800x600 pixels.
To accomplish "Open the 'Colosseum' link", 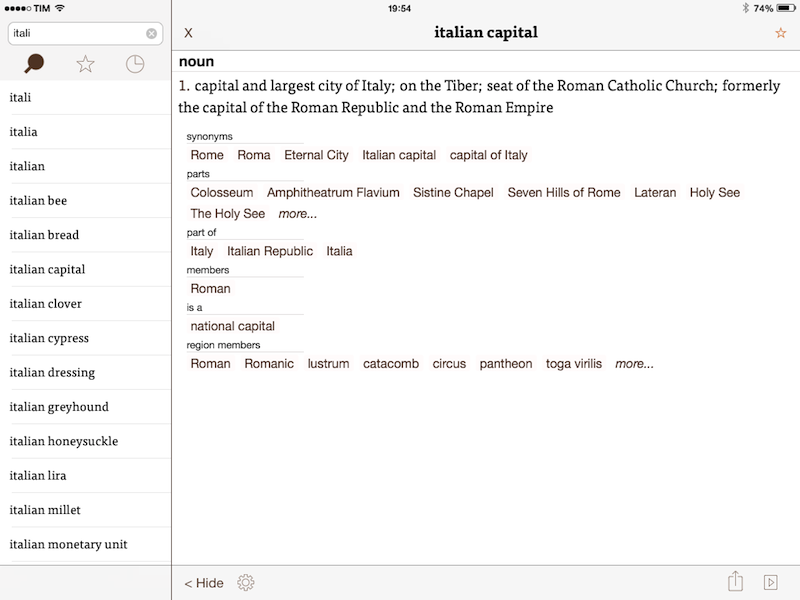I will 222,193.
